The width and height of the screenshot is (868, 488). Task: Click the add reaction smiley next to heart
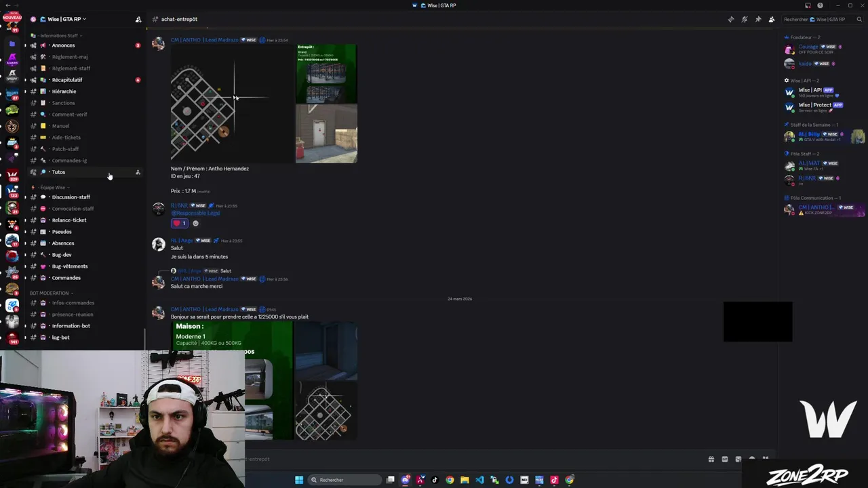click(x=195, y=223)
